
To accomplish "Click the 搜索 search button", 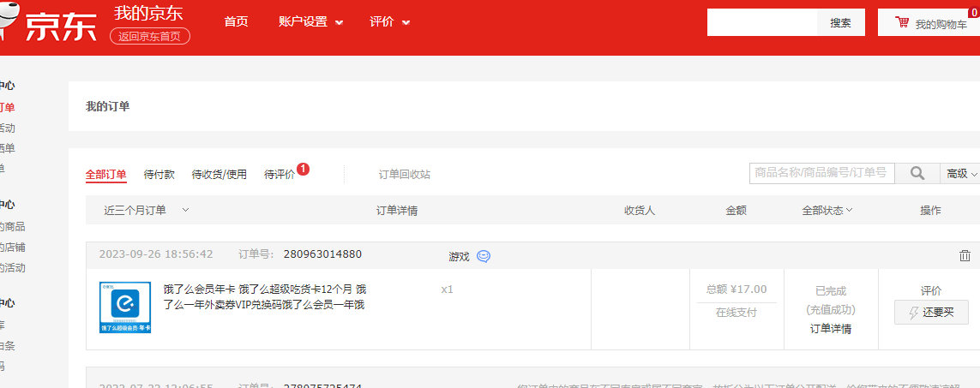I will click(840, 22).
